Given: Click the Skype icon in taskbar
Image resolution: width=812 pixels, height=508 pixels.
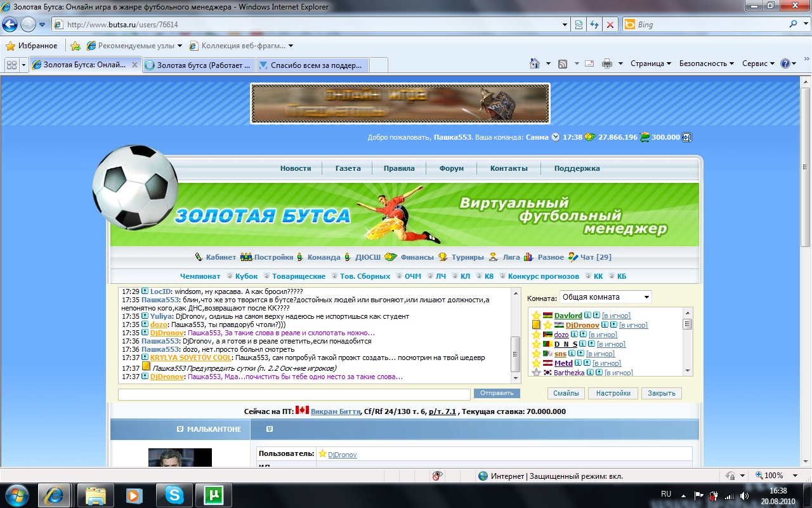Looking at the screenshot, I should [x=174, y=495].
